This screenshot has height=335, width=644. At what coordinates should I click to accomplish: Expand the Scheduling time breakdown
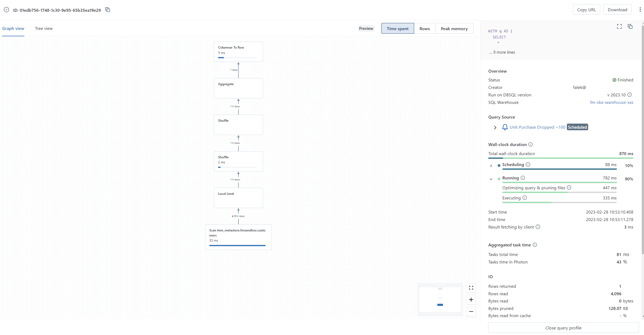(491, 165)
